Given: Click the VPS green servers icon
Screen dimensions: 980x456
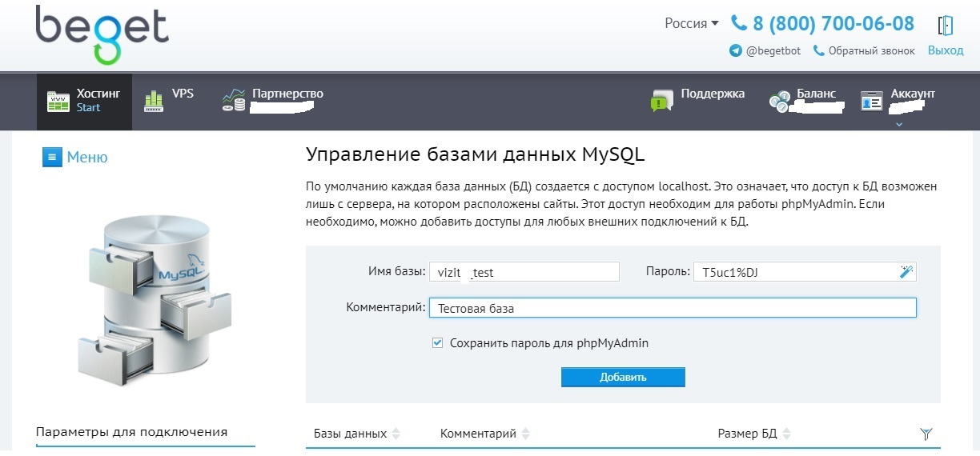Looking at the screenshot, I should (x=154, y=101).
